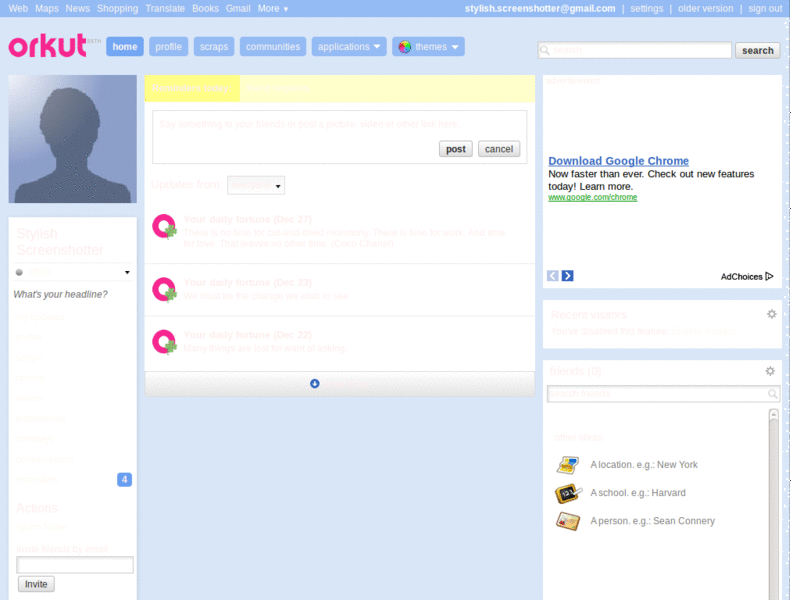
Task: Click Translate in the top bar
Action: [165, 9]
